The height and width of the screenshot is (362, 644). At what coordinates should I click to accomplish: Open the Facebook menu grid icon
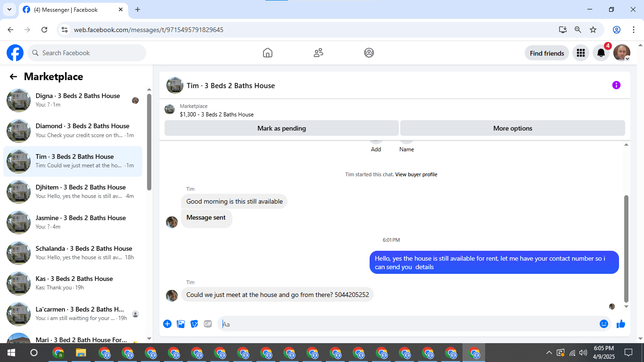(581, 53)
